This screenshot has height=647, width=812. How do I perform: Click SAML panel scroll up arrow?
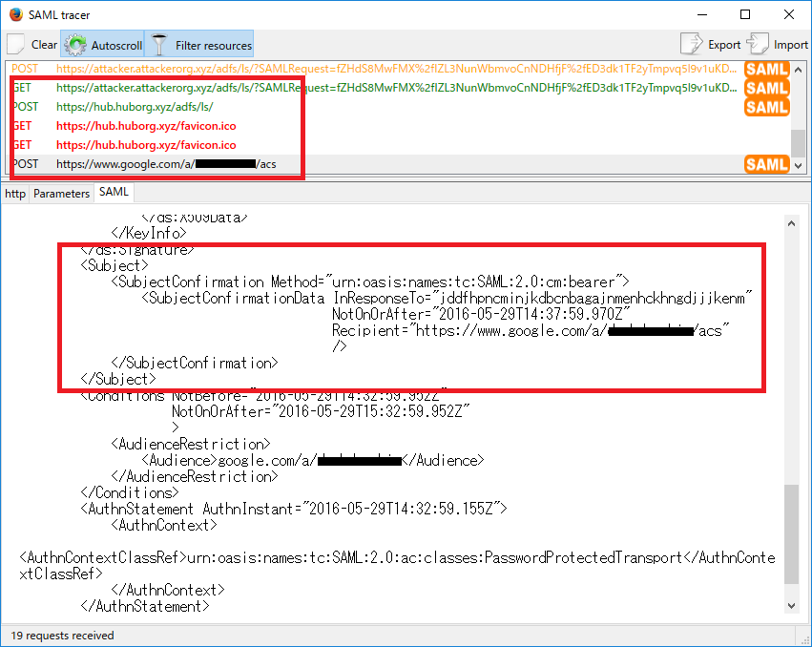coord(791,223)
